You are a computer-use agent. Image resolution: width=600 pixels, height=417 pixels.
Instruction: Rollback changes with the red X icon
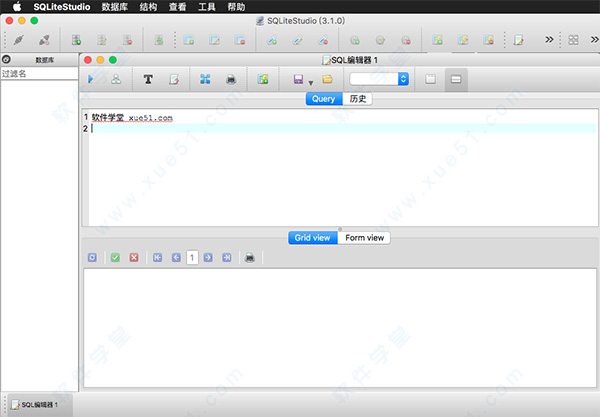tap(134, 257)
